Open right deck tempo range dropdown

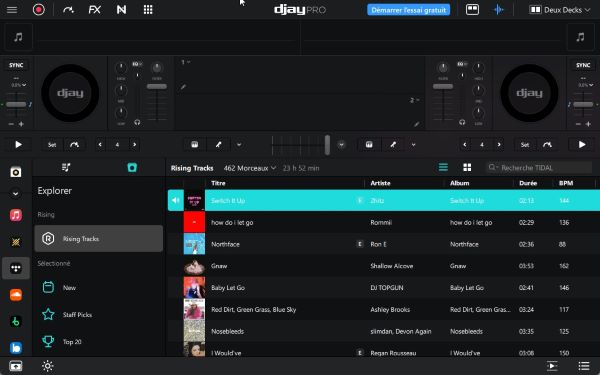pyautogui.click(x=585, y=85)
